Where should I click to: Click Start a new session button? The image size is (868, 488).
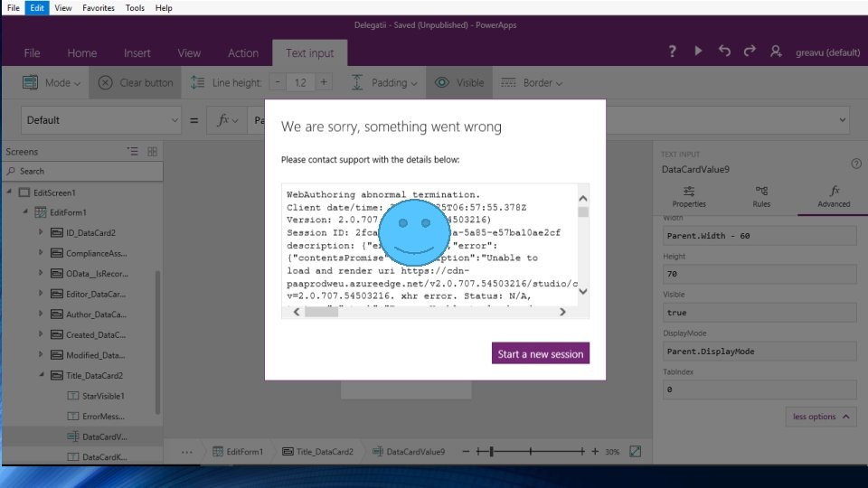[x=541, y=353]
